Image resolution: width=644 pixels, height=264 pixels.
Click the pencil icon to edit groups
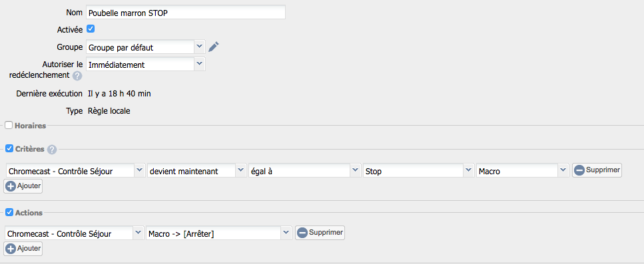point(214,47)
